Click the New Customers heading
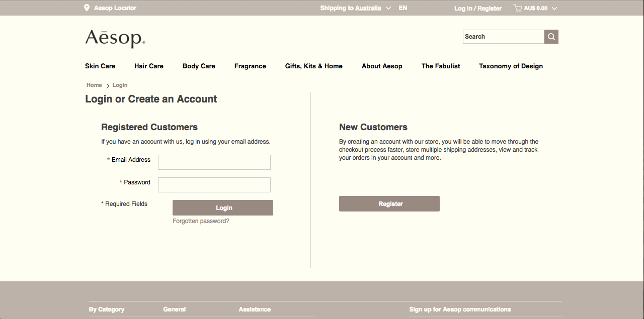The image size is (644, 319). tap(373, 127)
